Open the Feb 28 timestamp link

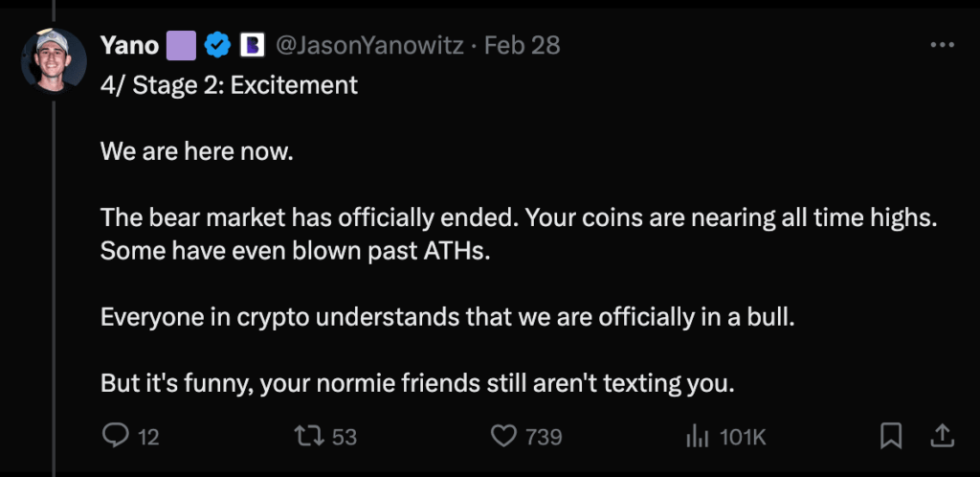point(523,45)
